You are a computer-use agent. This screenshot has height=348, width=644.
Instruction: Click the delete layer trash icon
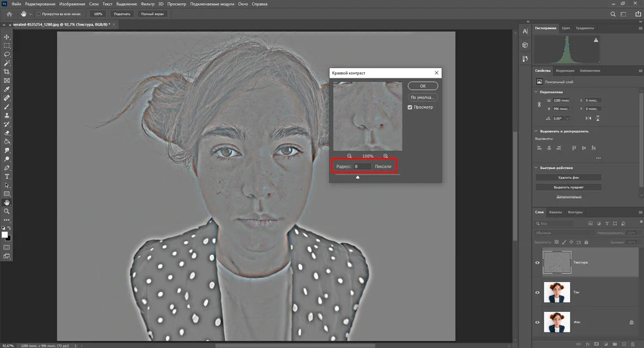click(632, 344)
